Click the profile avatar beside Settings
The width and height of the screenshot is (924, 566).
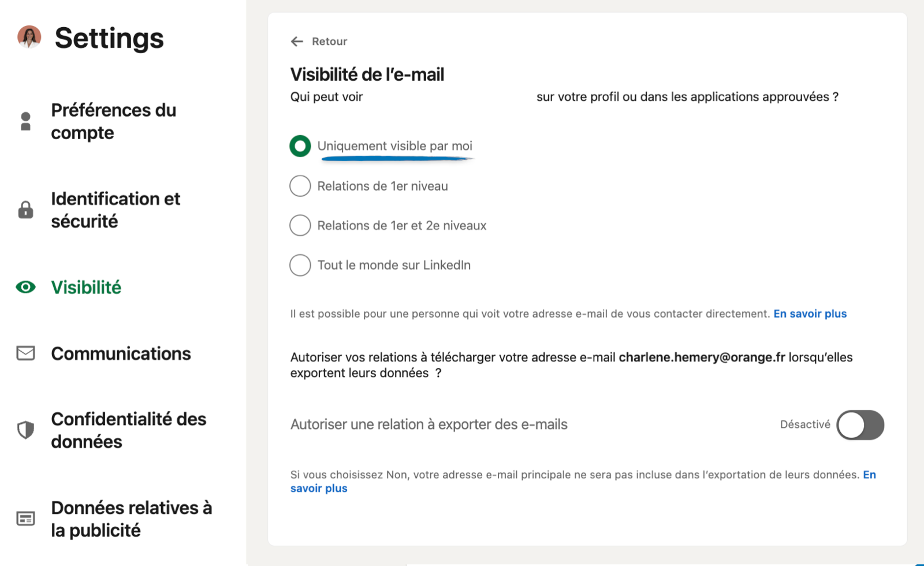(x=29, y=37)
